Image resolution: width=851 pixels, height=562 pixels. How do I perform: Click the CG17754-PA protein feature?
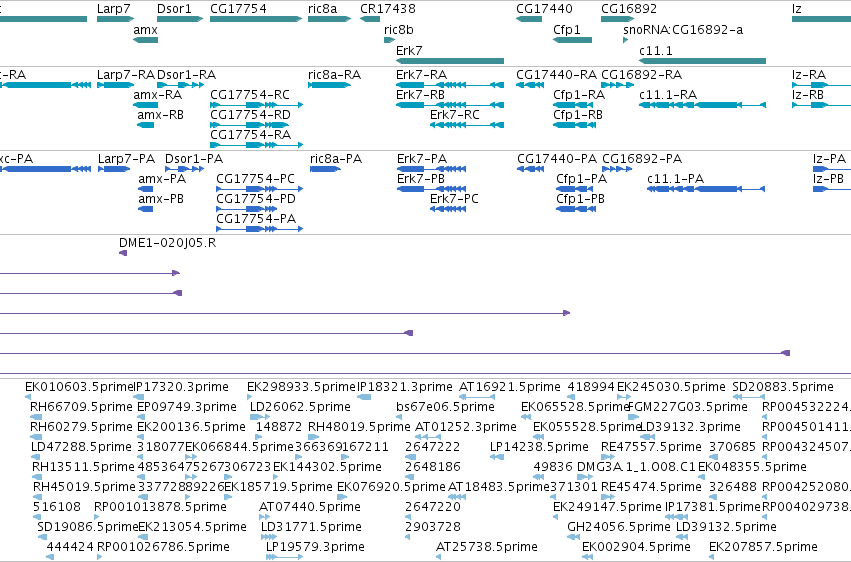(x=259, y=229)
